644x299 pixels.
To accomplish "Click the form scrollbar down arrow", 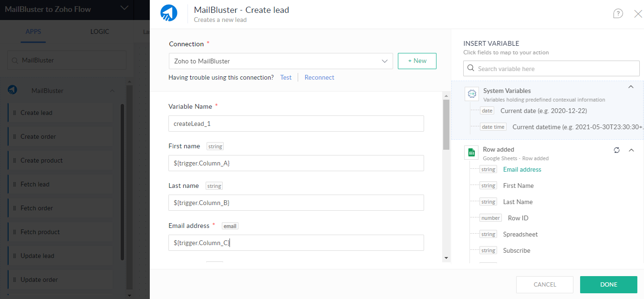I will pyautogui.click(x=446, y=258).
